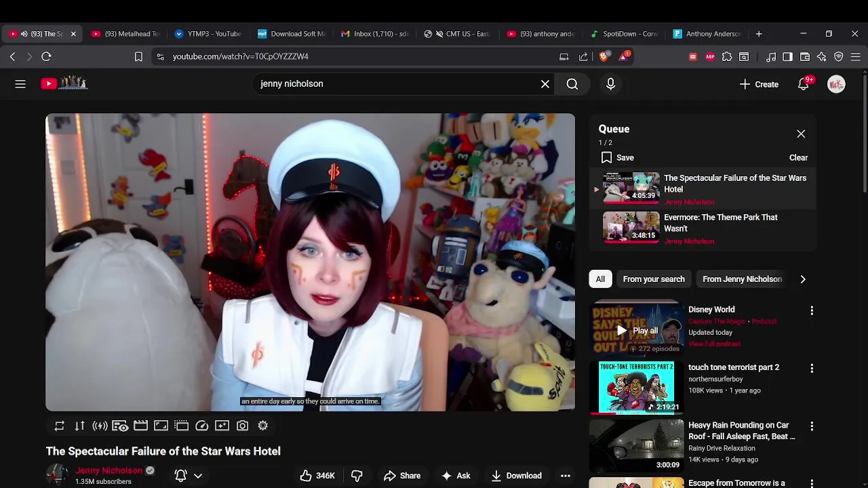Like the video with 346K likes

pyautogui.click(x=317, y=476)
